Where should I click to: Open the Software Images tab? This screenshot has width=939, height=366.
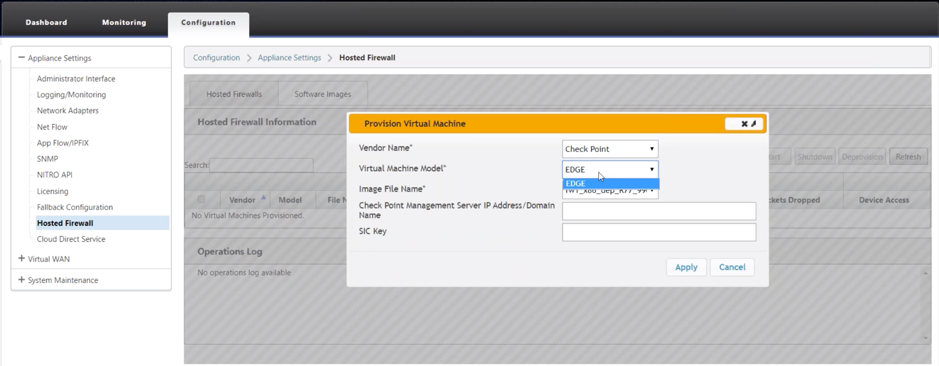tap(323, 94)
